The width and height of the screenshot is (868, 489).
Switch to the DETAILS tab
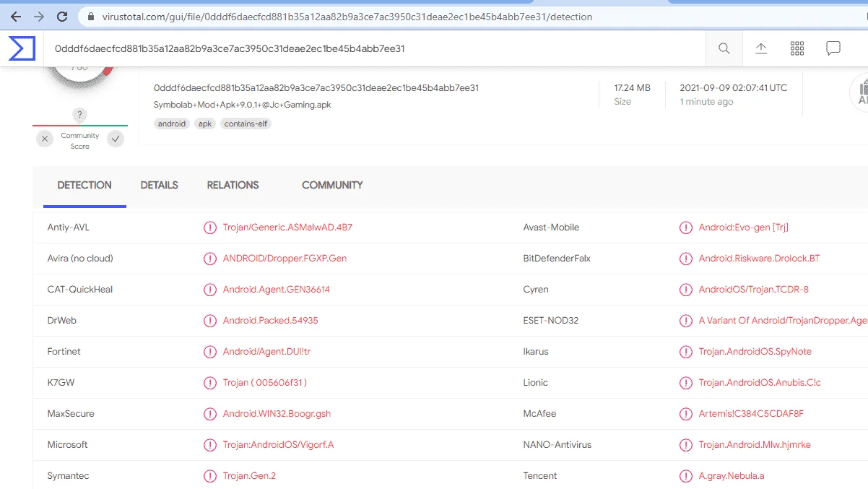pyautogui.click(x=160, y=186)
